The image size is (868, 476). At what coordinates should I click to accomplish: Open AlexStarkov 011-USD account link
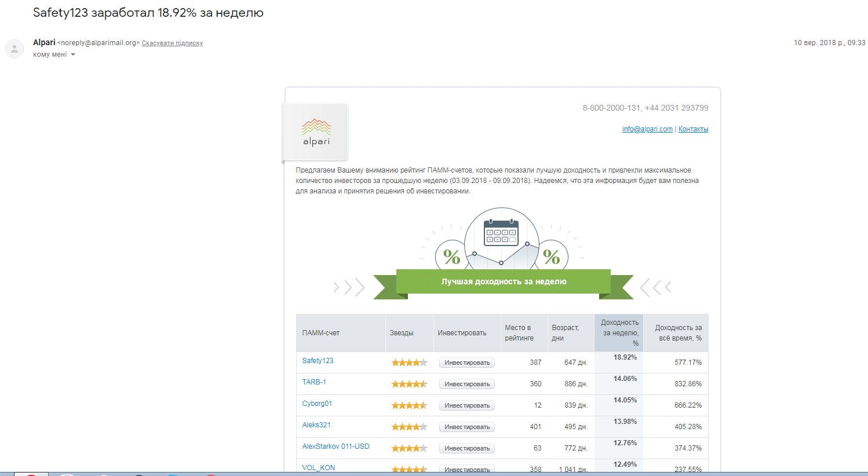pos(335,446)
